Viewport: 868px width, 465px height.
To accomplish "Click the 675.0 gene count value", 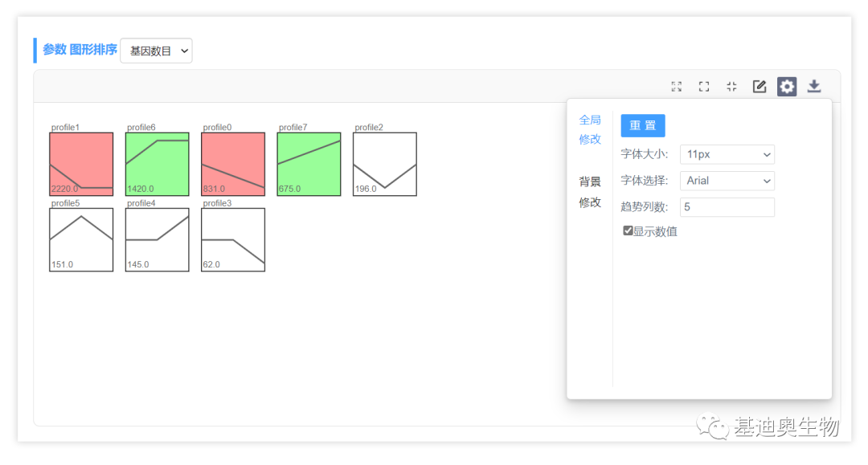I will tap(289, 189).
